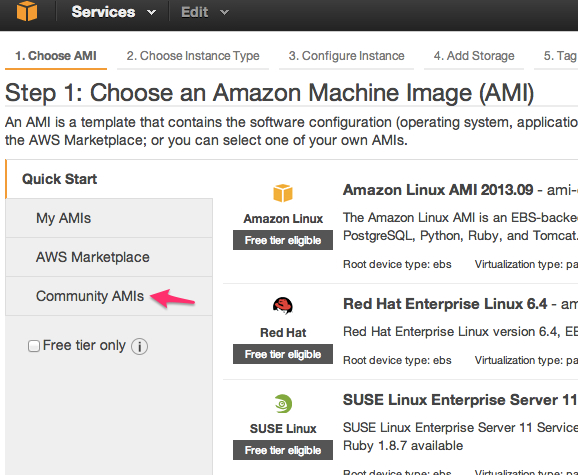578x475 pixels.
Task: Click Amazon Linux 'Root device type: ebs' text
Action: point(397,265)
